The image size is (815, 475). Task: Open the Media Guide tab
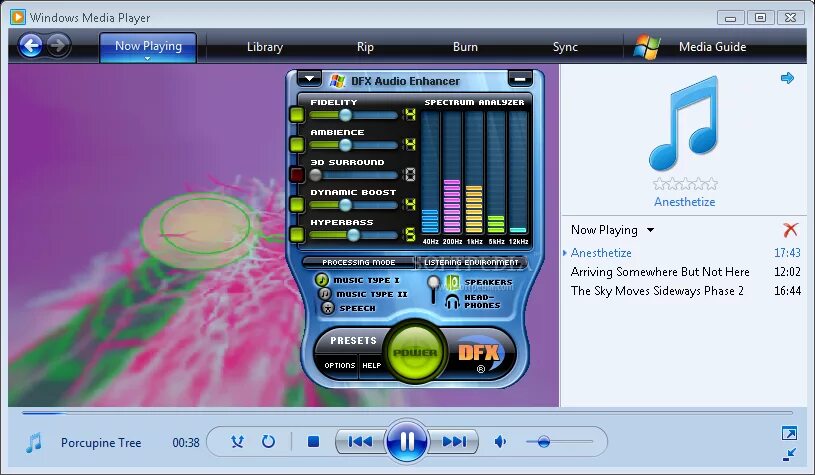coord(712,47)
